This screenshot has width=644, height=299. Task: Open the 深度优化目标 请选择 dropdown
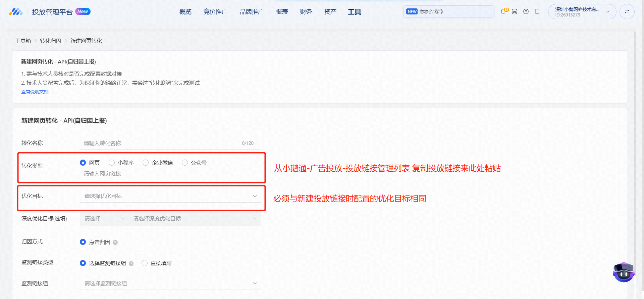[104, 219]
